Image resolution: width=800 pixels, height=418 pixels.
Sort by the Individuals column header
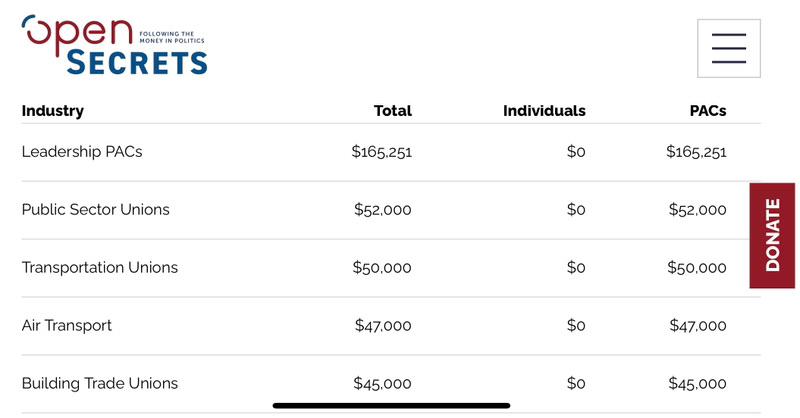click(544, 111)
